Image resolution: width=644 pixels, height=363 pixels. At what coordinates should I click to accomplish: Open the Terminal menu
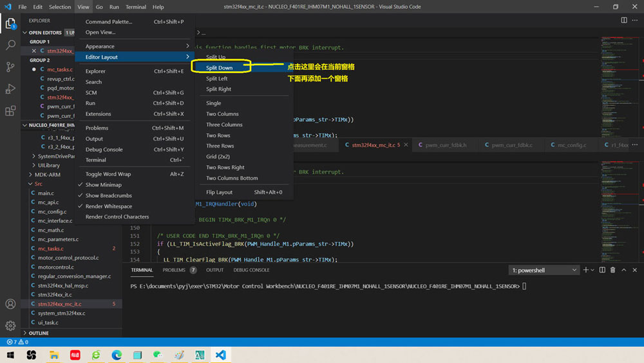135,6
